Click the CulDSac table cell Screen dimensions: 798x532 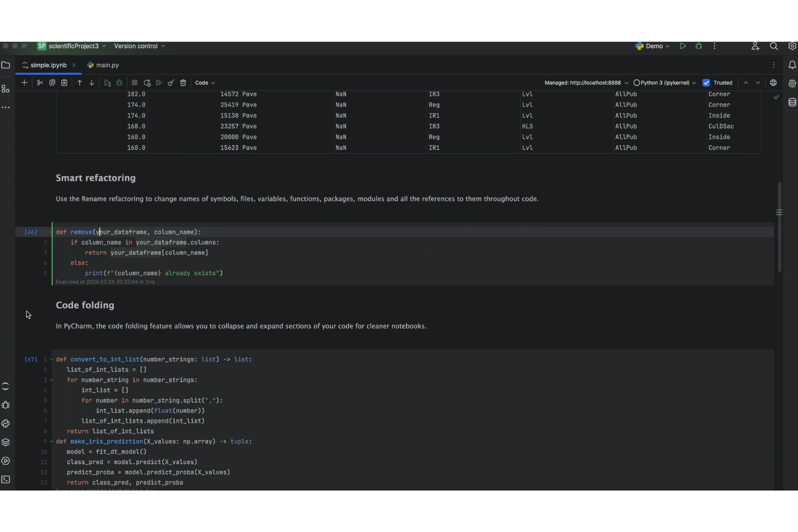pyautogui.click(x=721, y=127)
